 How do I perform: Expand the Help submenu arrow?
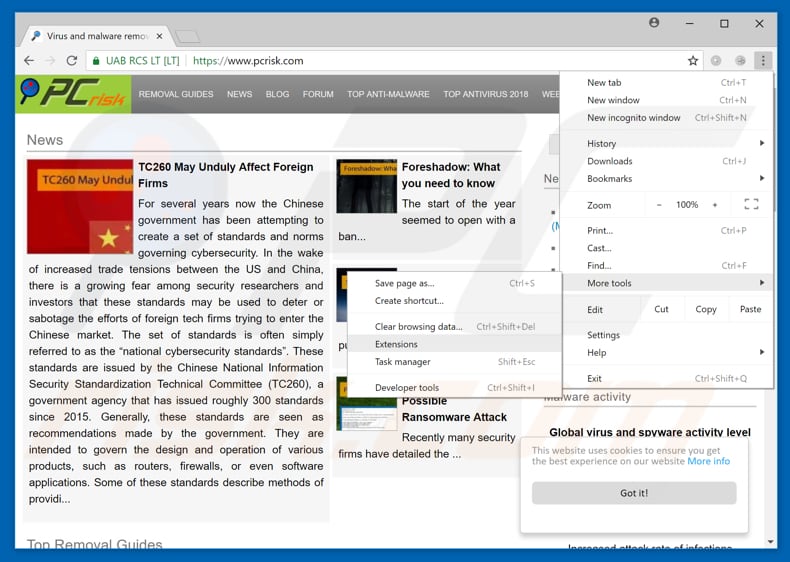pyautogui.click(x=762, y=352)
